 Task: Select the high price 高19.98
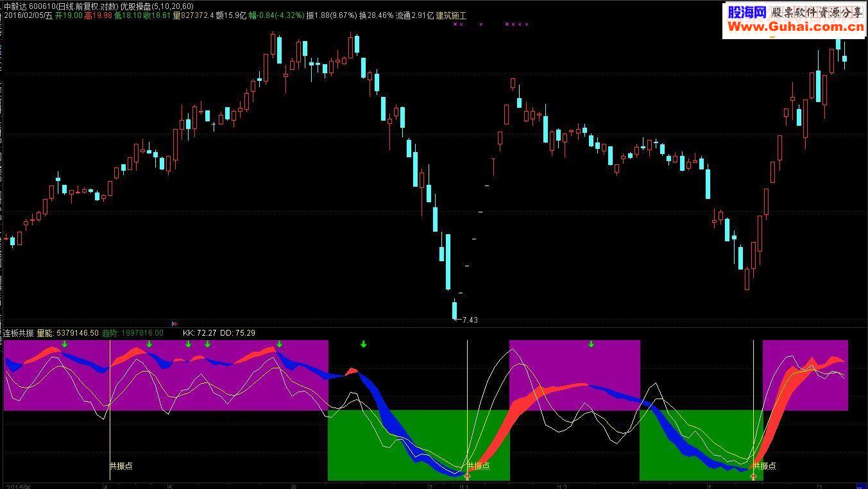point(98,15)
